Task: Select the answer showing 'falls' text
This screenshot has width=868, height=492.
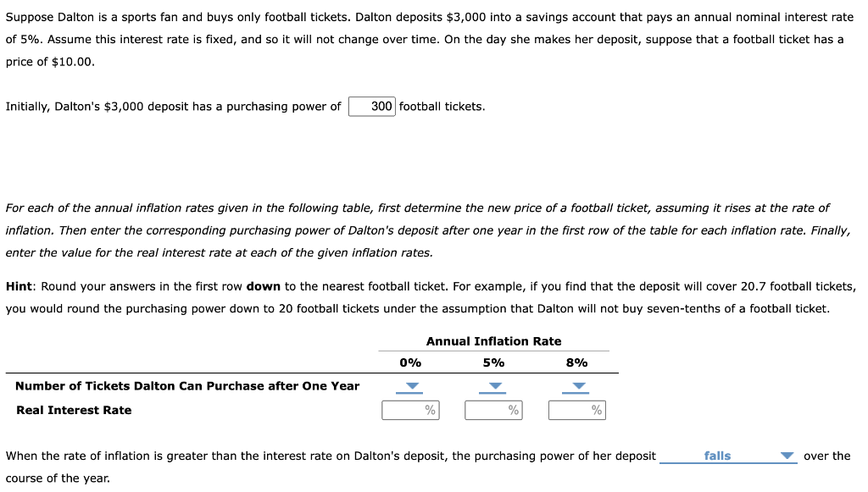Action: (x=719, y=456)
